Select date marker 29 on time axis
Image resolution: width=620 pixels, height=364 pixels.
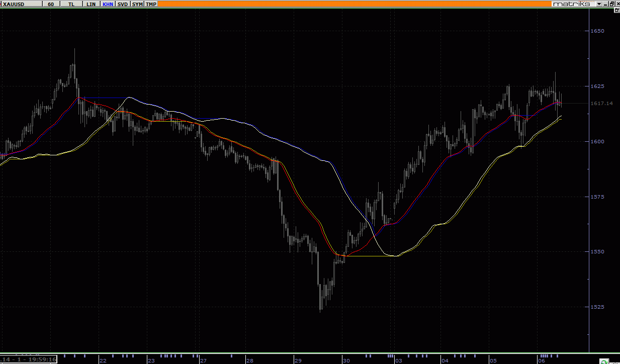click(x=298, y=361)
